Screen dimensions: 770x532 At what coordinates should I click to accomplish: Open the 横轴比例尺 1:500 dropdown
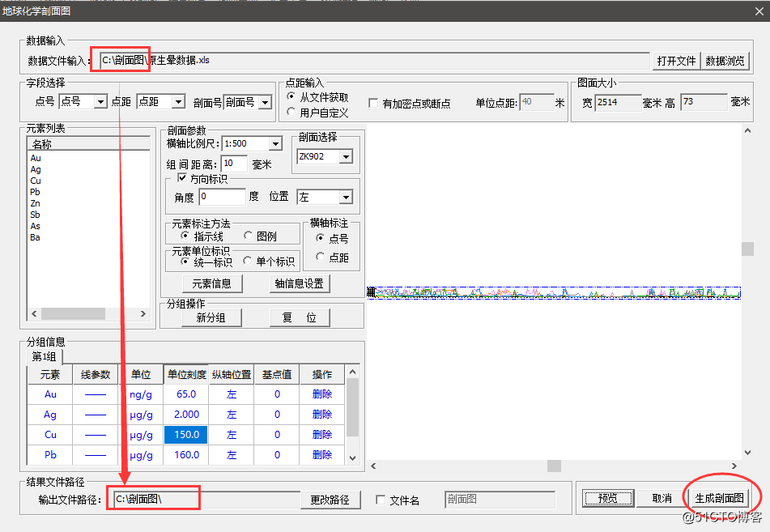click(x=275, y=144)
